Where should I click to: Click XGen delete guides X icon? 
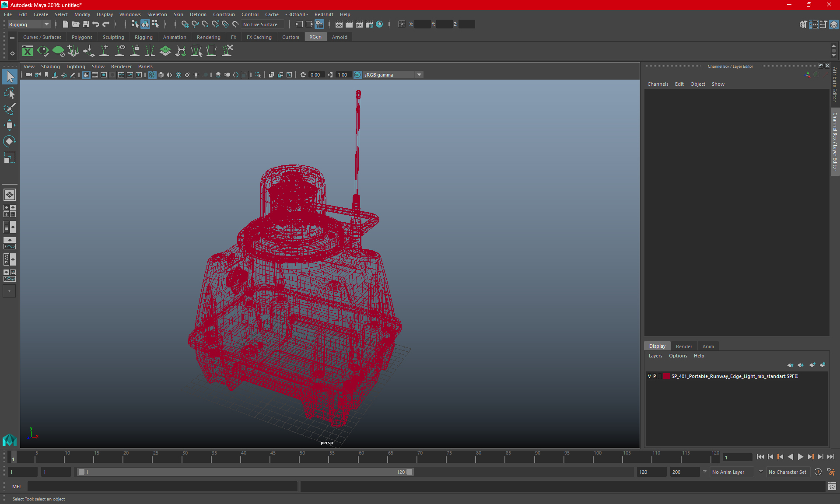pyautogui.click(x=227, y=51)
